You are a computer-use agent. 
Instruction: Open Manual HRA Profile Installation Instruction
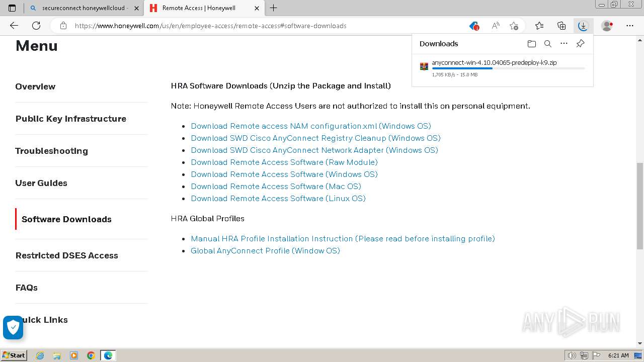343,239
